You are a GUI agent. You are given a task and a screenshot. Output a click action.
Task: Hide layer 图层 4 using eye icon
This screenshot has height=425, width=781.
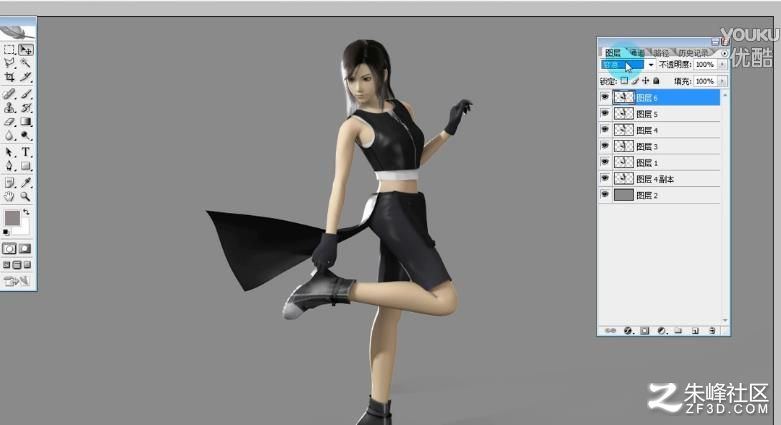click(605, 130)
